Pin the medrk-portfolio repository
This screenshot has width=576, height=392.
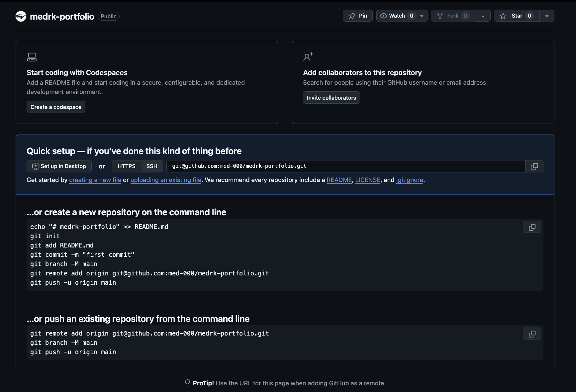[358, 16]
